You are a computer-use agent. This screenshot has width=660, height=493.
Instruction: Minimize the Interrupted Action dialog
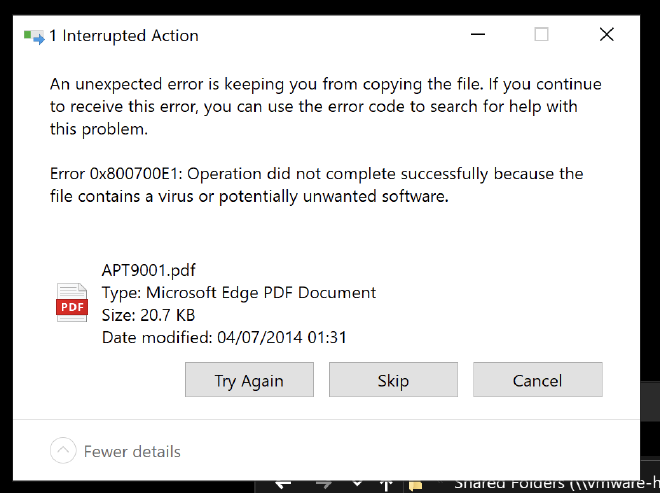(476, 35)
